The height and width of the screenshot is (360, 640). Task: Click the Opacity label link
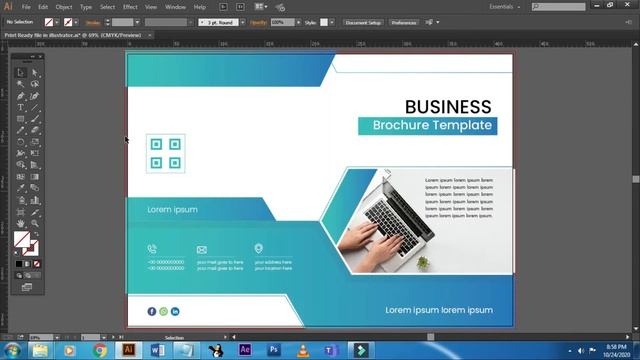(x=258, y=23)
